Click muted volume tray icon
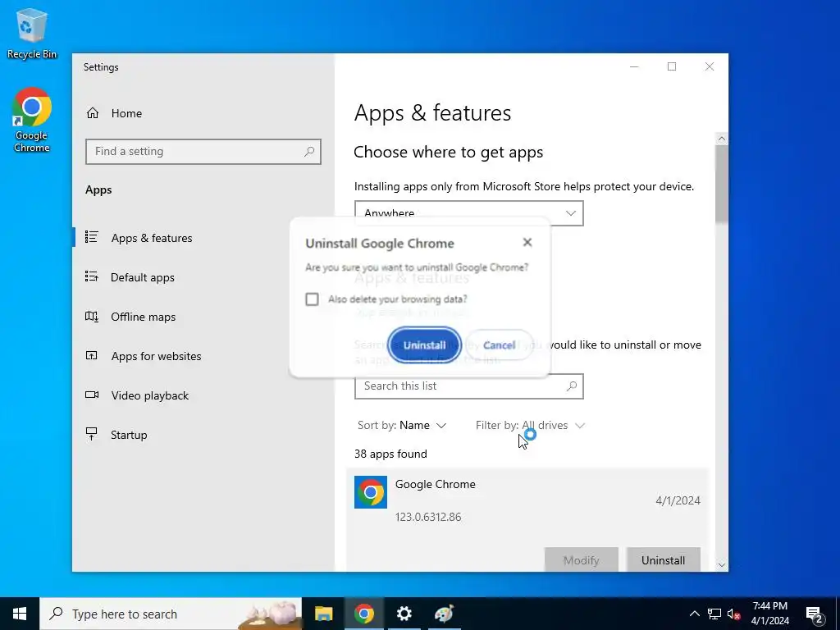This screenshot has width=840, height=630. pos(734,614)
